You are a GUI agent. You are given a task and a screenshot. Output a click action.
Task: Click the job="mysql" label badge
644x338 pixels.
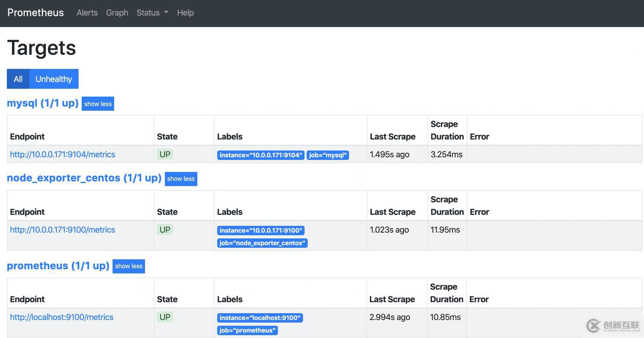(328, 155)
